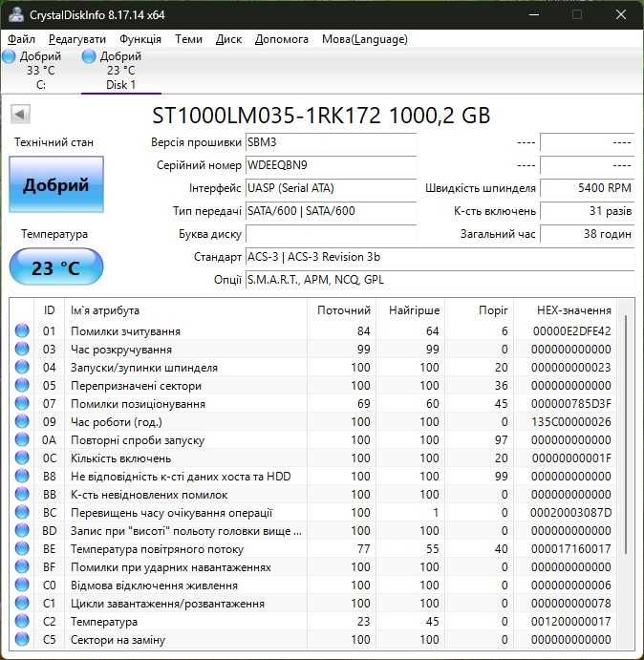The image size is (644, 660).
Task: Select the Час роботи (год.) row
Action: (x=313, y=421)
